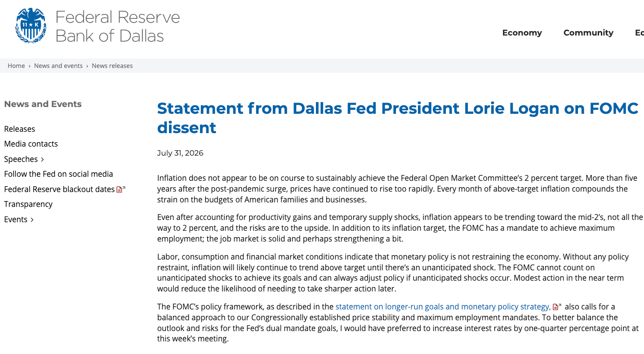Open the Speeches sidebar link
The image size is (644, 354).
tap(21, 159)
